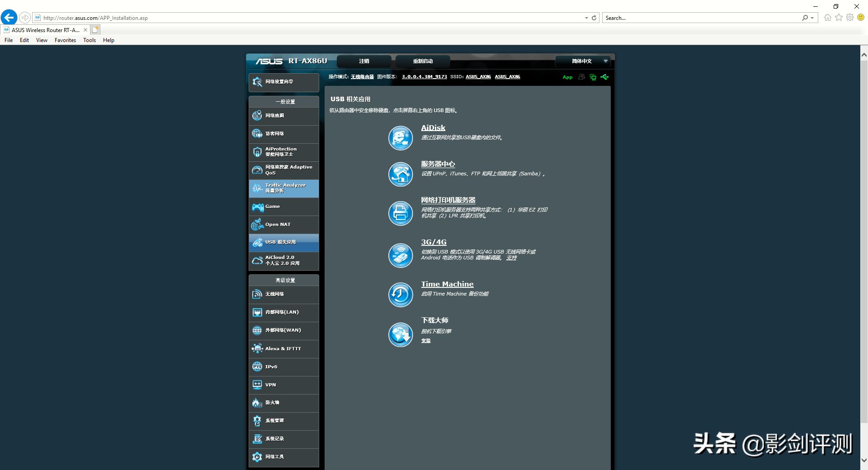Open the address bar history dropdown arrow

[586, 18]
